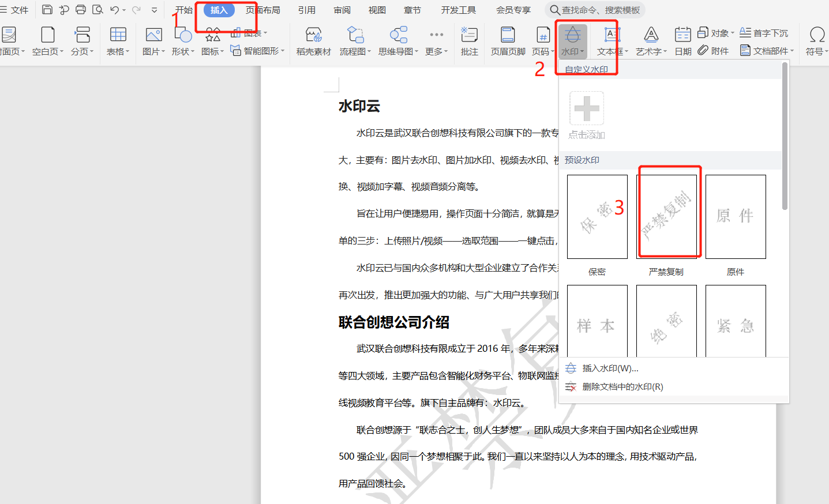Select the 紧急 preset watermark thumbnail

coord(736,321)
